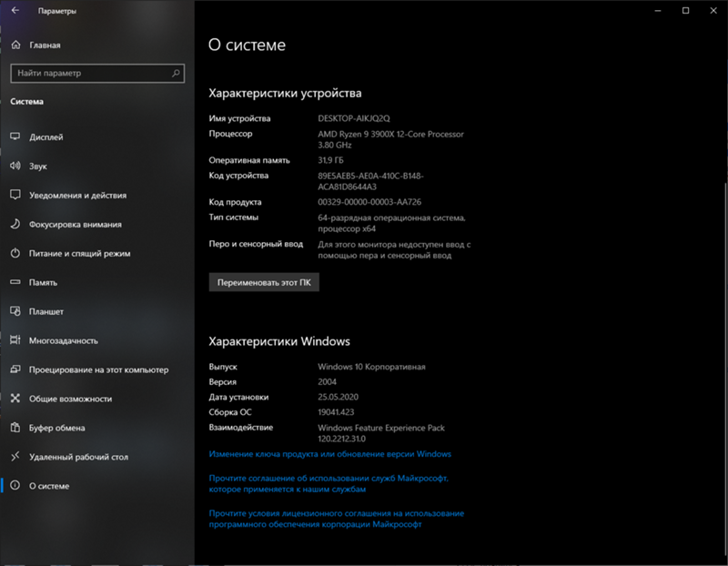Open Microsoft services agreement link
This screenshot has width=728, height=566.
click(329, 483)
